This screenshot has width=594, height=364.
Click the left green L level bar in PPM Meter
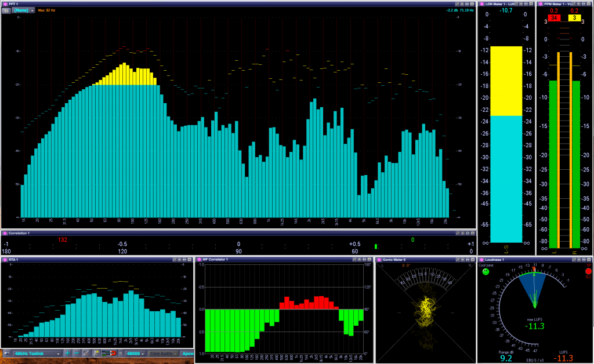point(553,164)
